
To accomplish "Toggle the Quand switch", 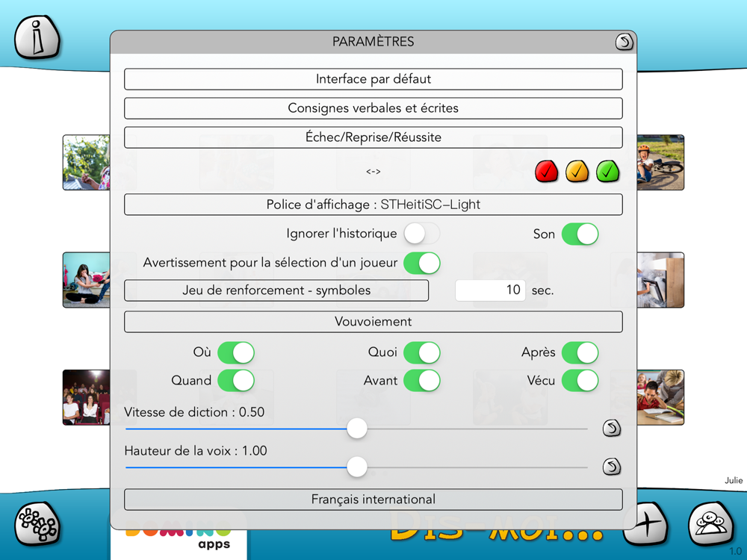I will (x=236, y=381).
